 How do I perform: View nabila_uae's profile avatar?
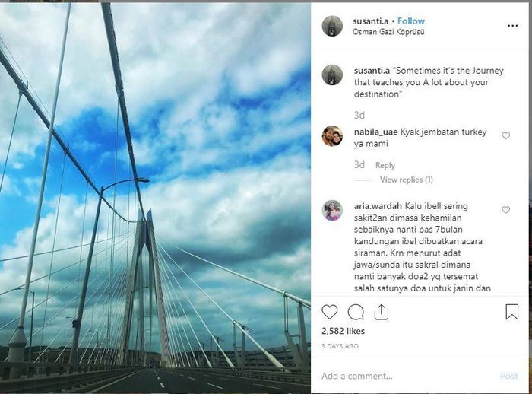[x=332, y=136]
